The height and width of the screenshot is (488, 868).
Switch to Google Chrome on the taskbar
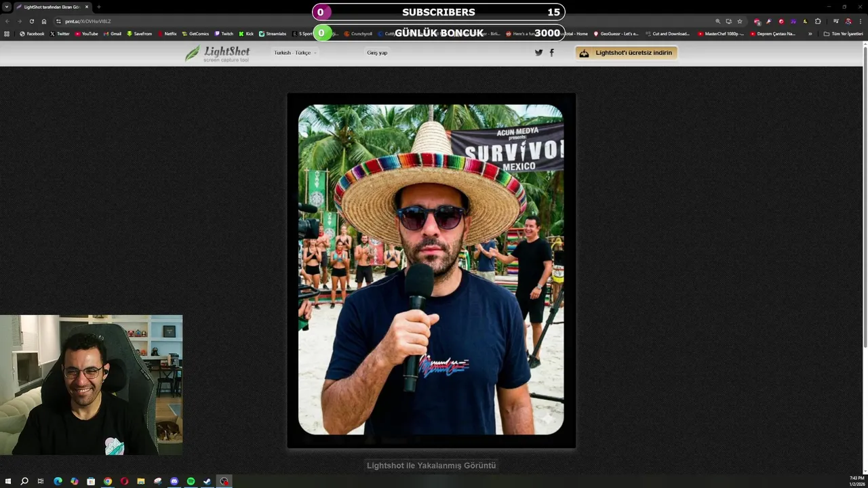pos(108,481)
